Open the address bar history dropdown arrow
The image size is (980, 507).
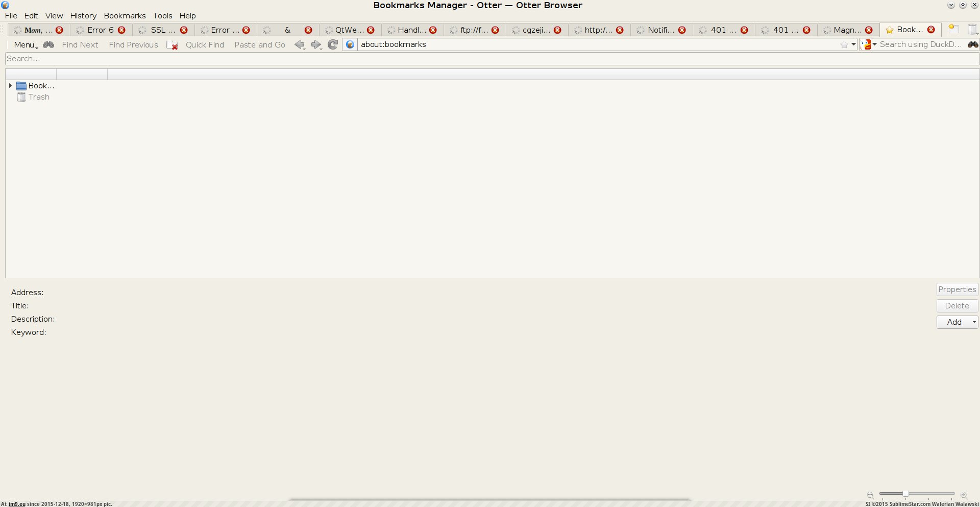point(853,44)
